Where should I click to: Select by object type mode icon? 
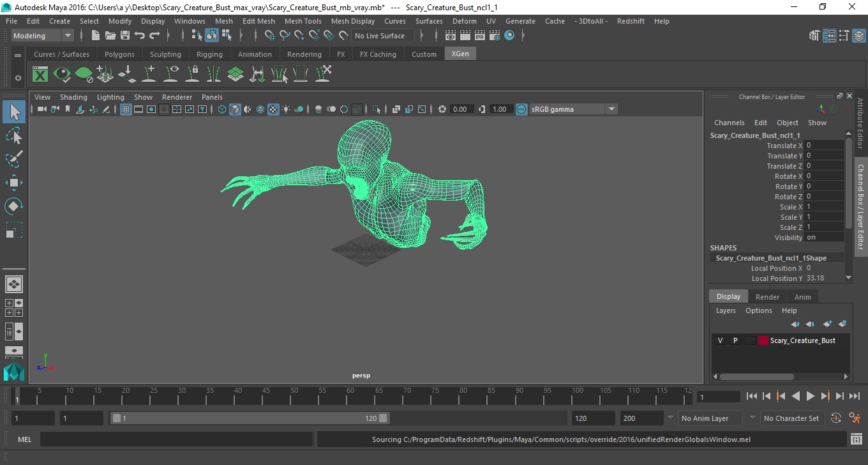(x=212, y=36)
